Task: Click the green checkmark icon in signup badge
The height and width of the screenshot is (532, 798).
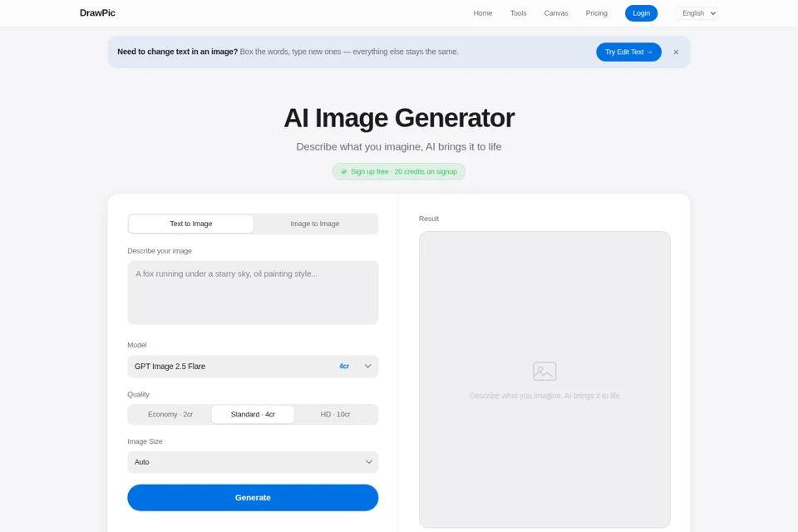Action: (x=343, y=171)
